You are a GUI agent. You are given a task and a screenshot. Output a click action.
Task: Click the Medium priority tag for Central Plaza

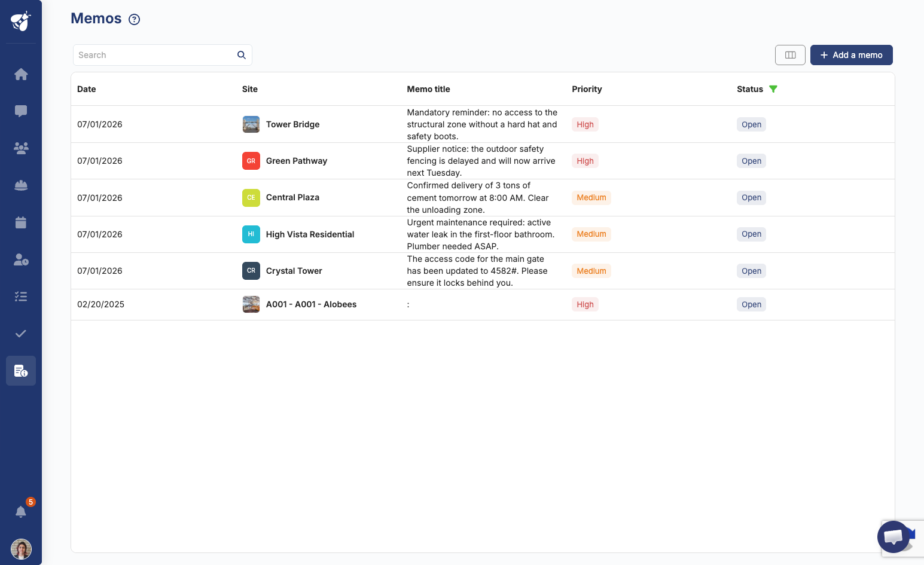[x=591, y=197]
